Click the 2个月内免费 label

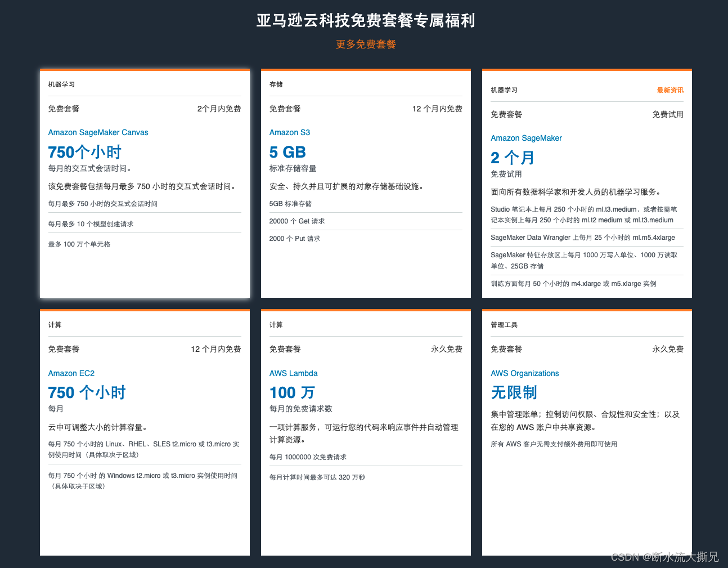(x=219, y=109)
